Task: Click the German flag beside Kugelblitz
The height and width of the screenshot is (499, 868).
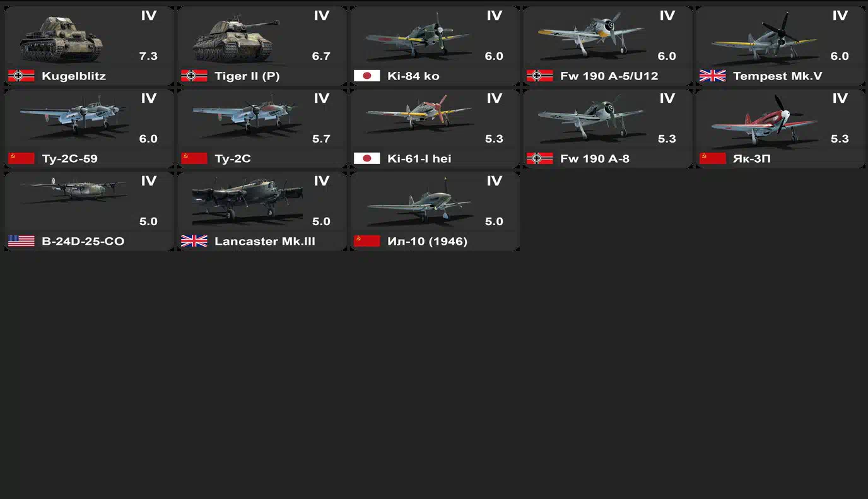Action: pos(21,76)
